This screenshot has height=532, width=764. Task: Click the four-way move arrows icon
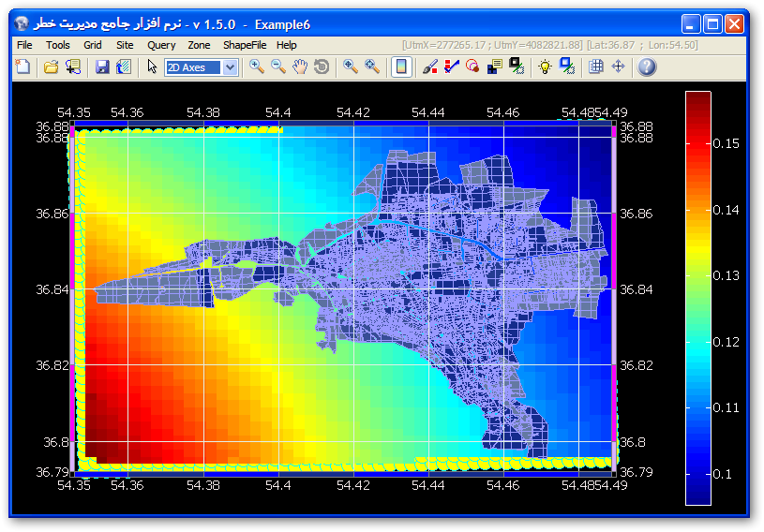pos(618,66)
